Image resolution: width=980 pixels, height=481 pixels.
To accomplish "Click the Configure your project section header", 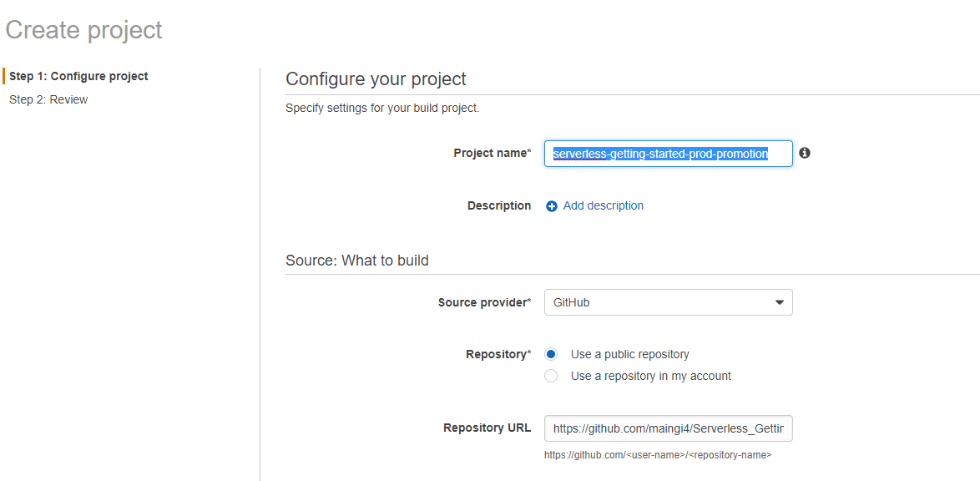I will (376, 78).
